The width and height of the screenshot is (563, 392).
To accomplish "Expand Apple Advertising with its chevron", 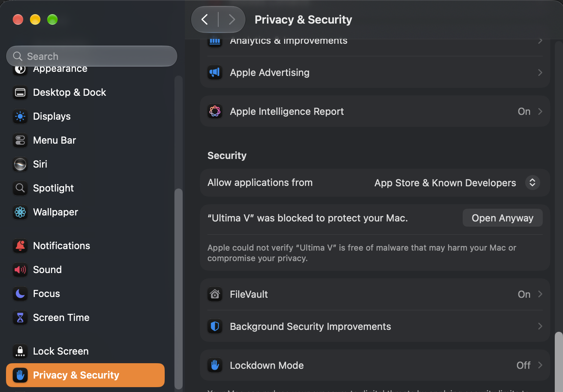I will (540, 73).
